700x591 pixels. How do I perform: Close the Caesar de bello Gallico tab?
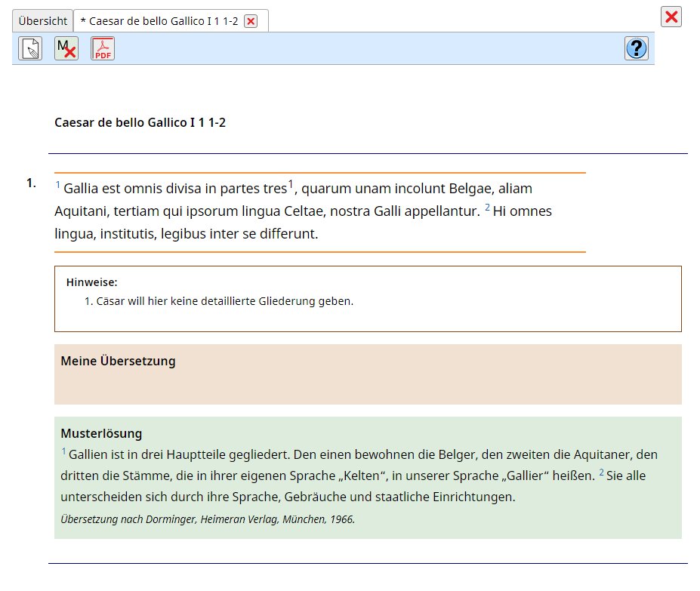pos(251,21)
